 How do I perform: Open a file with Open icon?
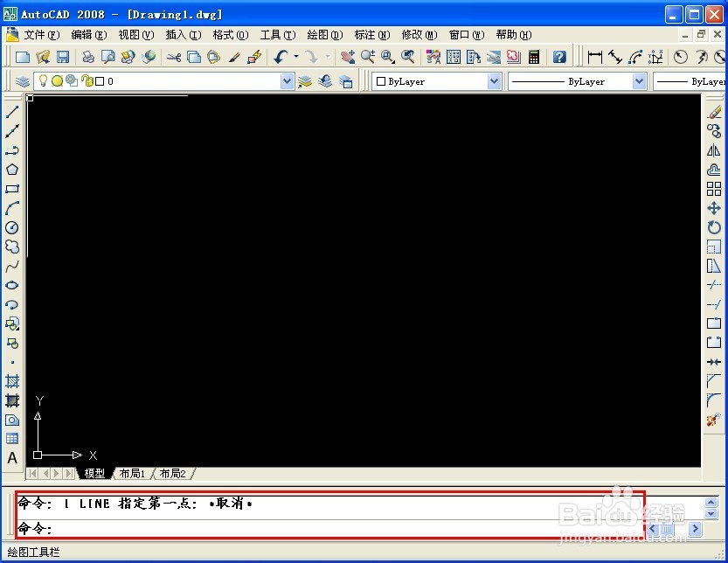[43, 57]
